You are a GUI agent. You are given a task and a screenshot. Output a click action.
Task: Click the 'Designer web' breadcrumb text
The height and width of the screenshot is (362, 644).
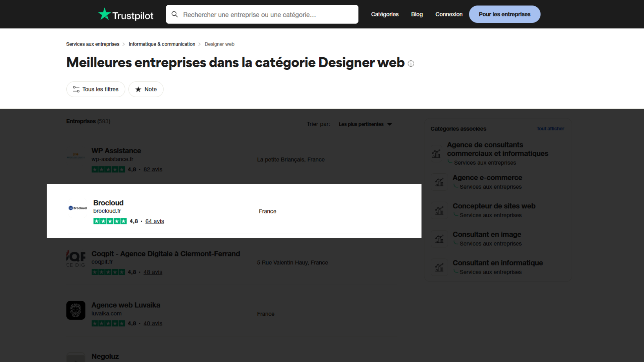pyautogui.click(x=219, y=44)
